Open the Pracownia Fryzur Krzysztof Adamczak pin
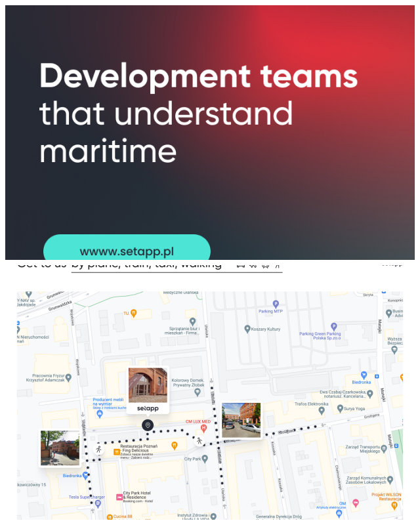The image size is (420, 525). [x=68, y=378]
